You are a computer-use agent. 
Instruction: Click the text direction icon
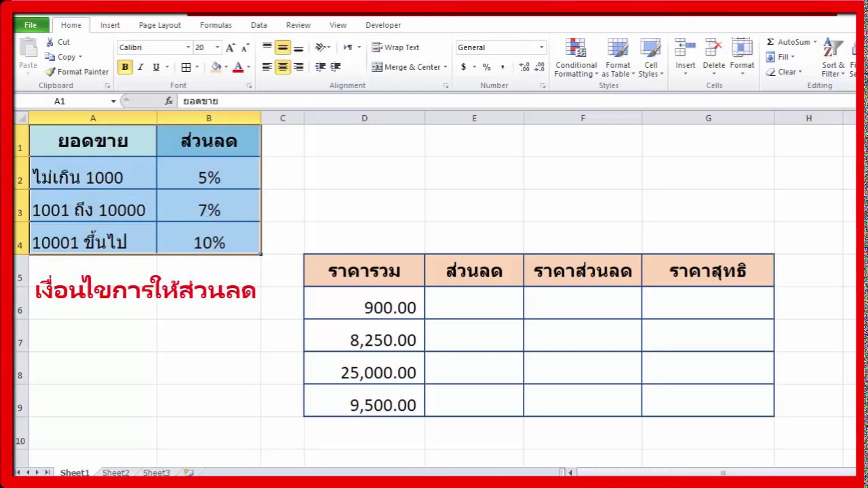point(348,47)
